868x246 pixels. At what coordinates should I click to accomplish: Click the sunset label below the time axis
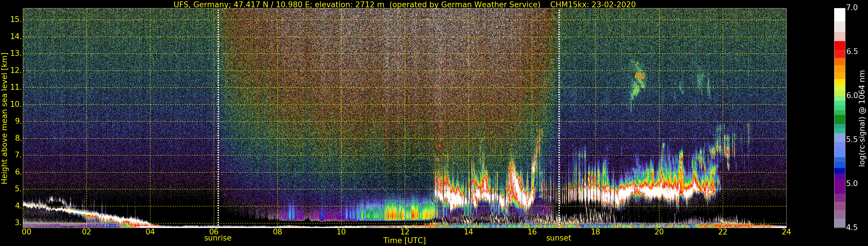pyautogui.click(x=558, y=238)
